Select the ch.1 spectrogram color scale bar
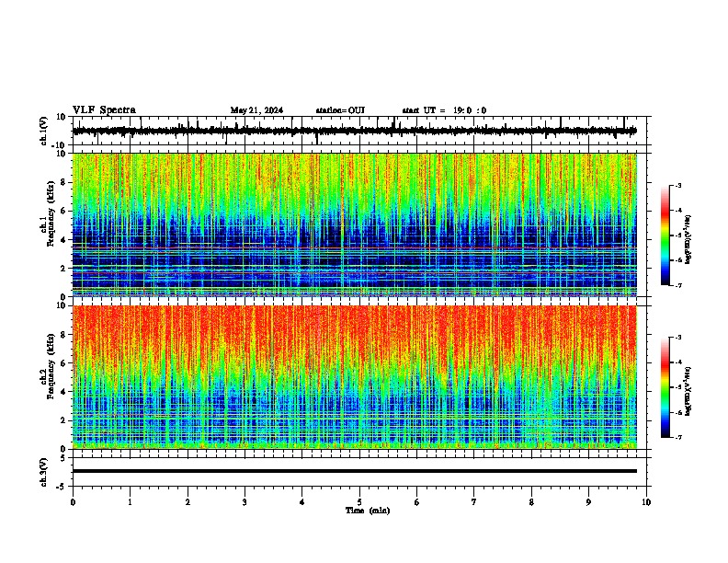Image resolution: width=728 pixels, height=563 pixels. point(665,236)
